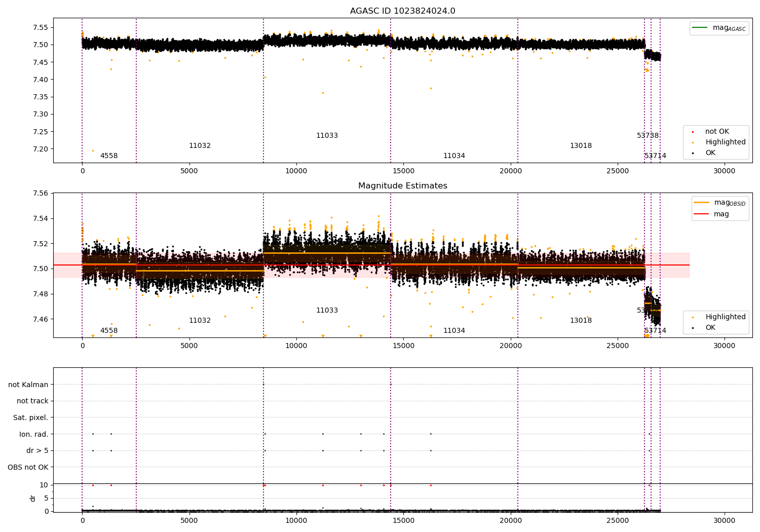
Task: Click the red 'mag' legend entry in middle plot
Action: tap(712, 214)
